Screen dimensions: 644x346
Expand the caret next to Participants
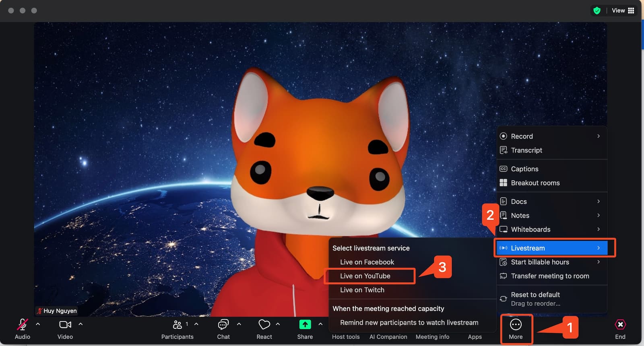196,323
